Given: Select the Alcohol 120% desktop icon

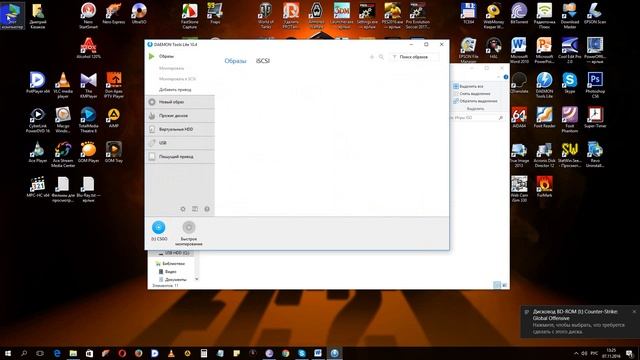Looking at the screenshot, I should [x=88, y=48].
